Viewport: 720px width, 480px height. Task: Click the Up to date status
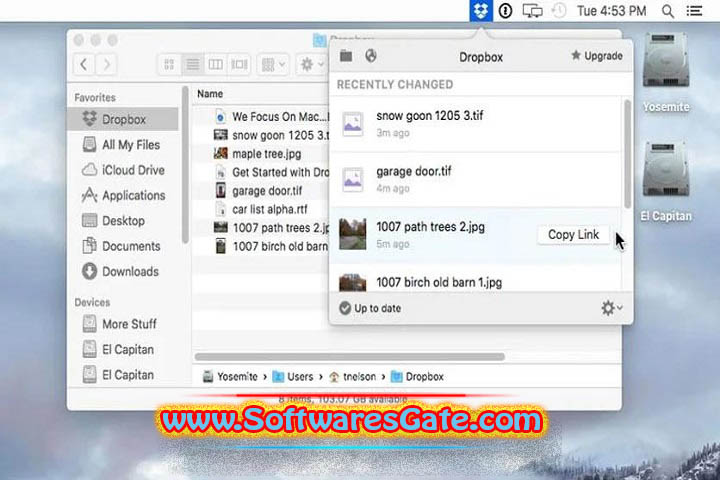pyautogui.click(x=370, y=308)
